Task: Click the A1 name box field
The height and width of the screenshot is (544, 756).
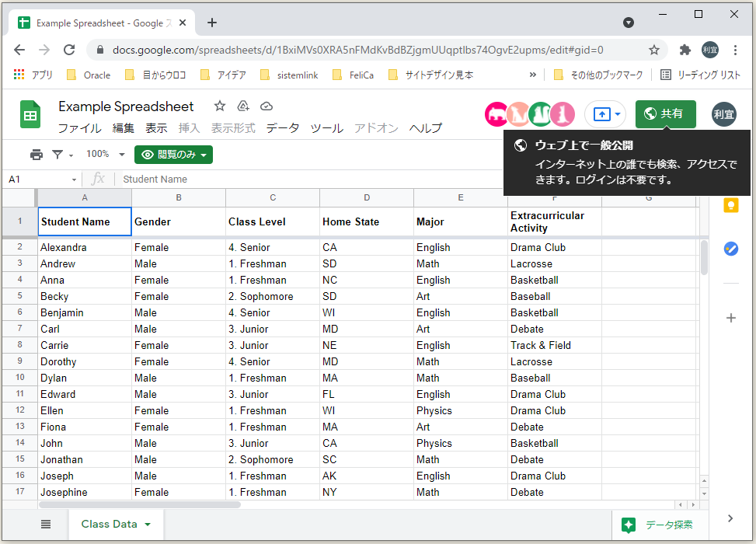Action: point(35,179)
